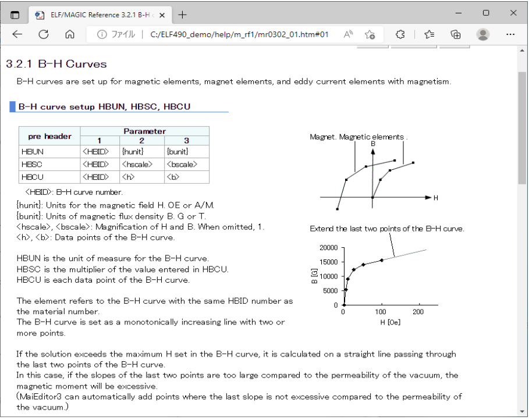The width and height of the screenshot is (529, 420).
Task: Add this page to favorites
Action: point(370,34)
